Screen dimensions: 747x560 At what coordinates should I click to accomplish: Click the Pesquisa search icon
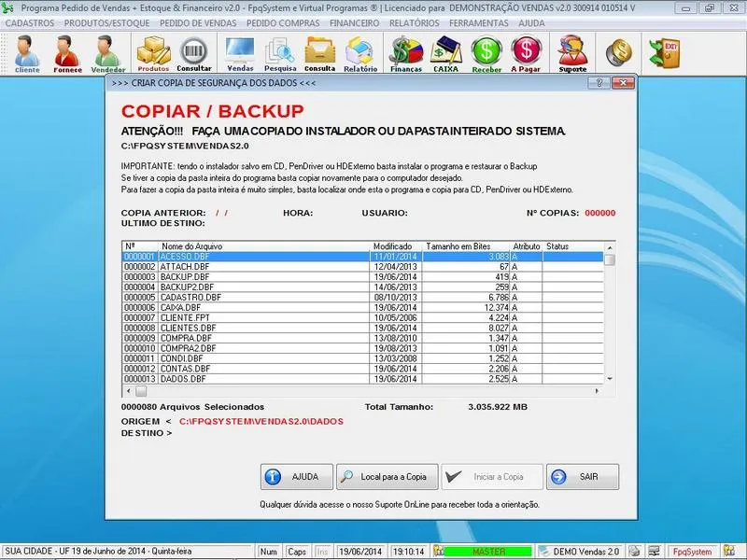(280, 53)
